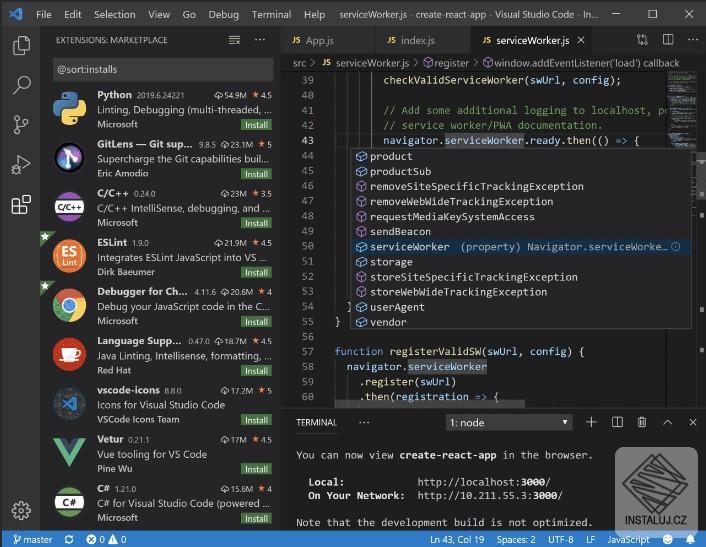The image size is (706, 547).
Task: Click the GitLens extension icon
Action: [69, 158]
